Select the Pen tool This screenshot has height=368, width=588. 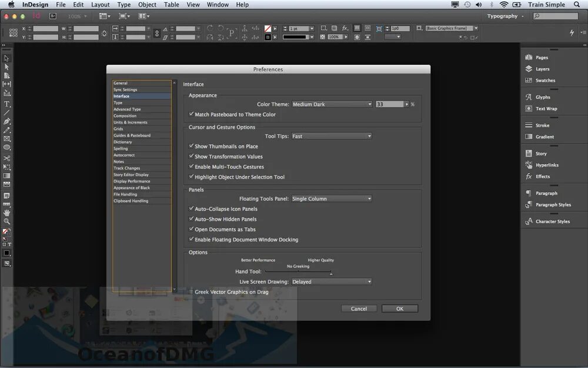6,121
